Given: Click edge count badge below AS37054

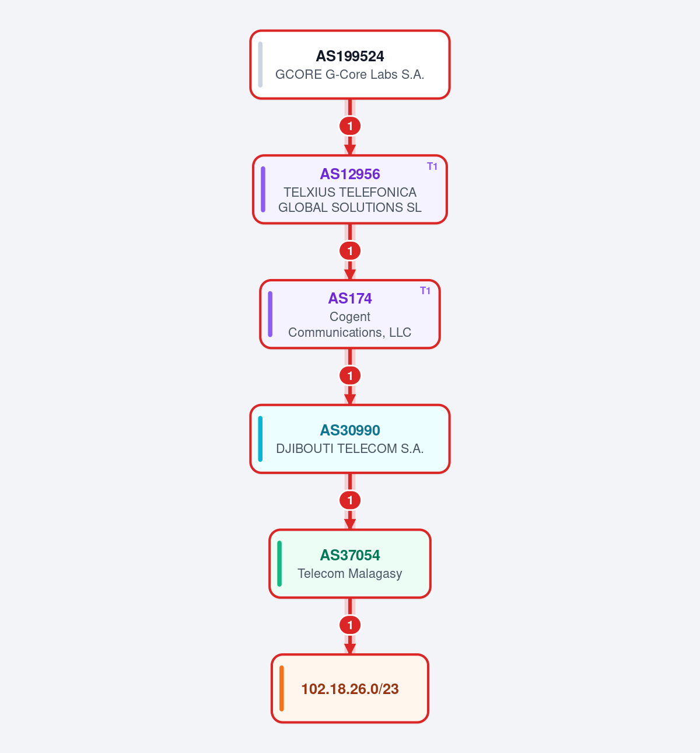Looking at the screenshot, I should click(x=350, y=625).
